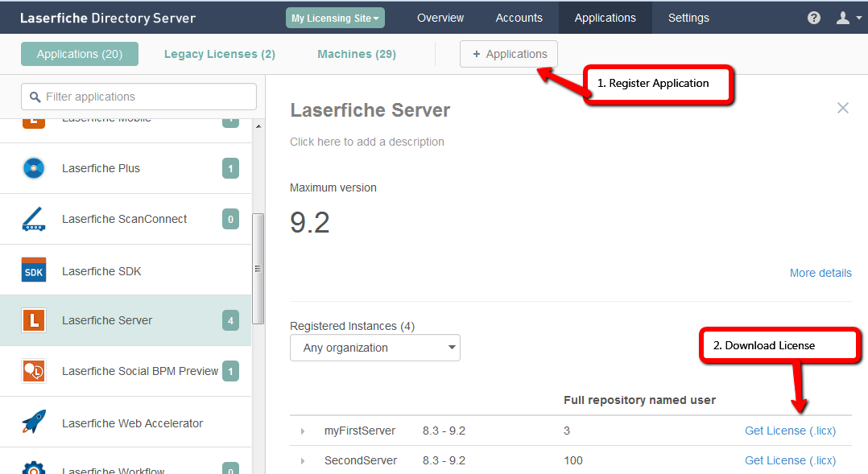The image size is (868, 474).
Task: Click the Laserfiche Directory Server title
Action: click(108, 18)
